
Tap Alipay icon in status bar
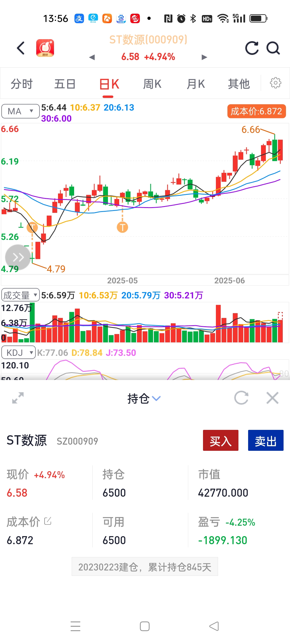[79, 18]
